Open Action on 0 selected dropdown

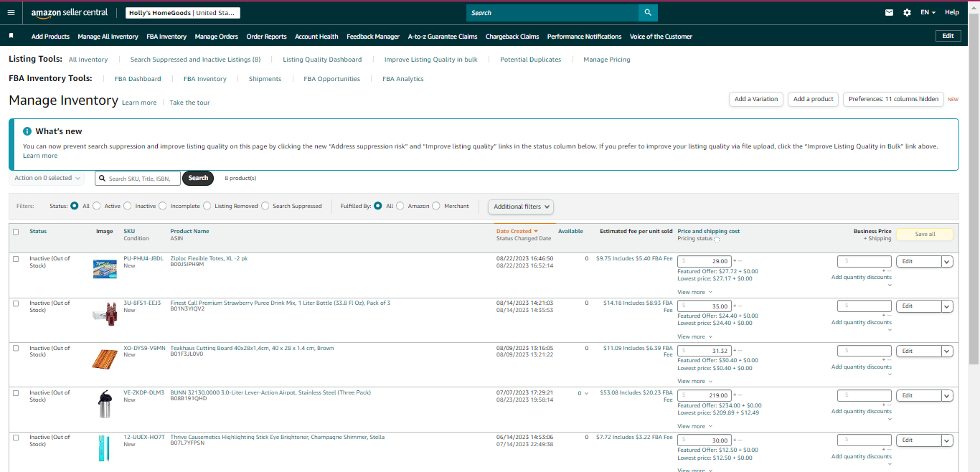pyautogui.click(x=47, y=178)
